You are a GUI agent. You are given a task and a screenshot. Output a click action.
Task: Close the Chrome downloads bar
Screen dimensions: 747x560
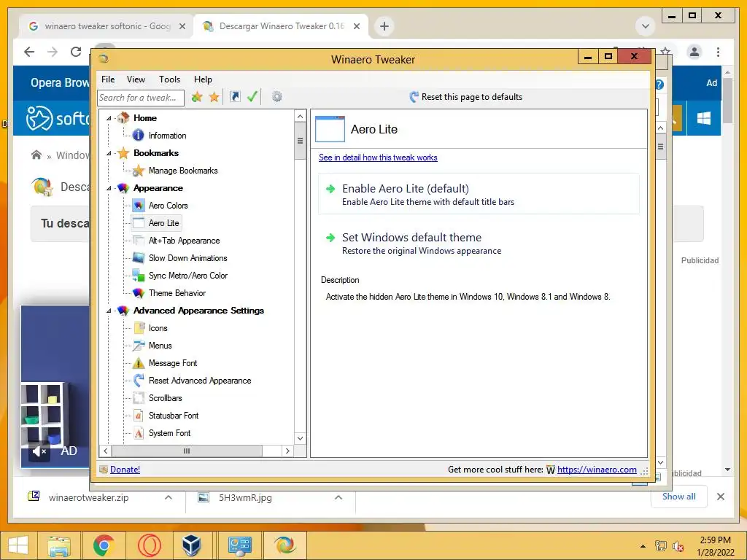tap(721, 497)
